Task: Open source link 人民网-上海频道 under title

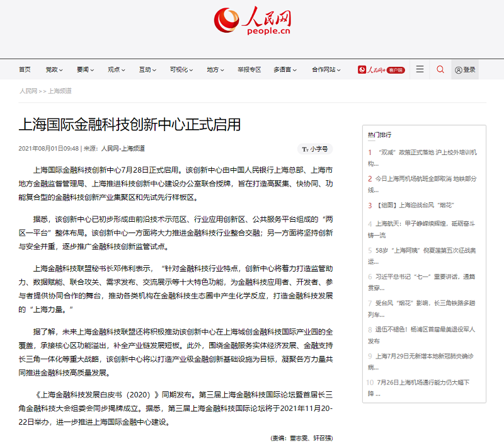Action: click(x=123, y=149)
